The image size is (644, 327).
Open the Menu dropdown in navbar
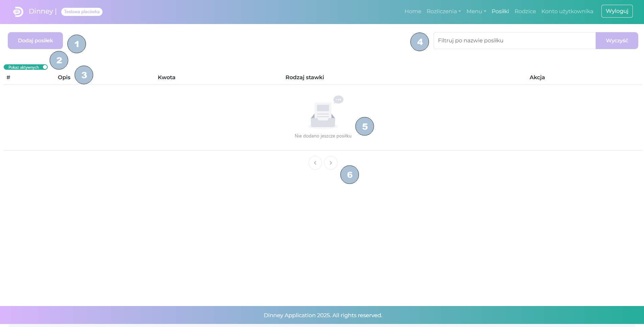click(476, 12)
